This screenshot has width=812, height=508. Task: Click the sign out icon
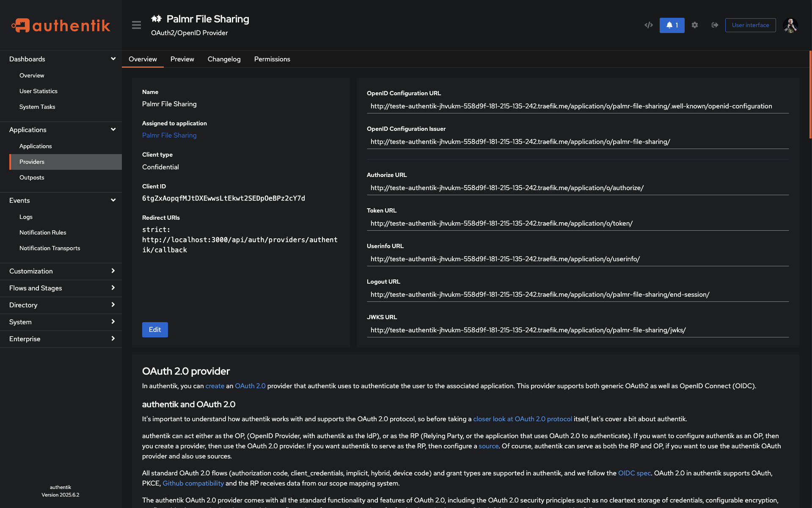715,25
